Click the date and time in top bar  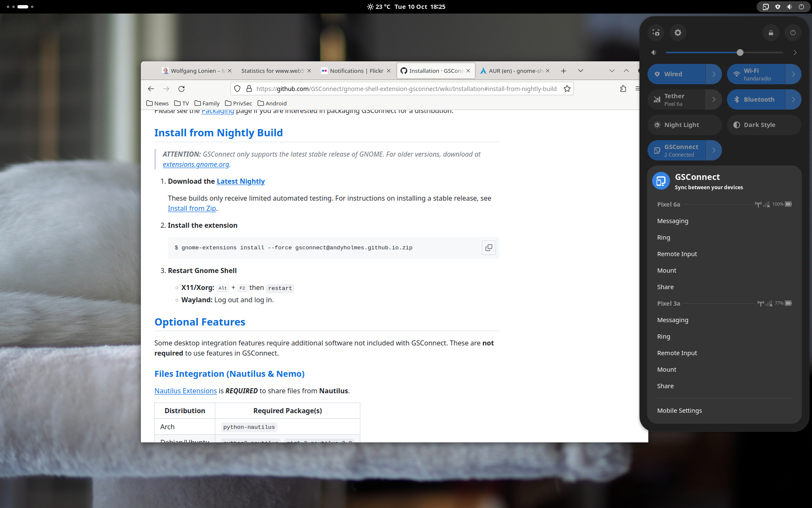pyautogui.click(x=420, y=7)
